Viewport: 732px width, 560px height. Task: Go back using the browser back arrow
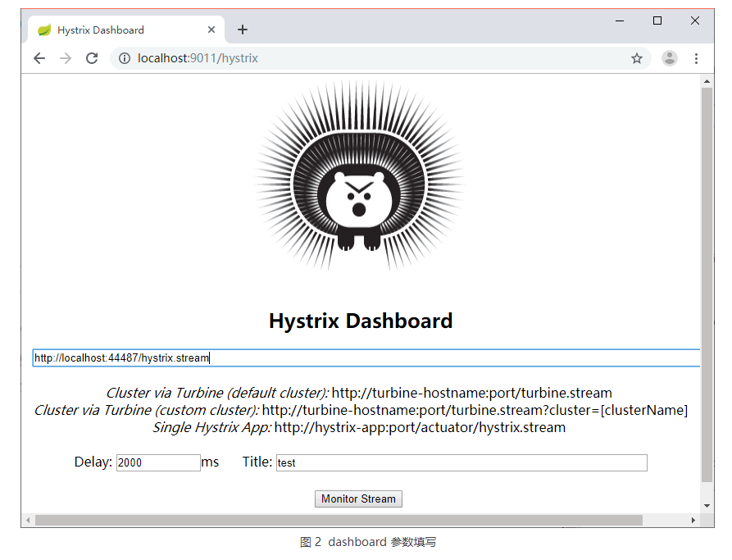(39, 58)
